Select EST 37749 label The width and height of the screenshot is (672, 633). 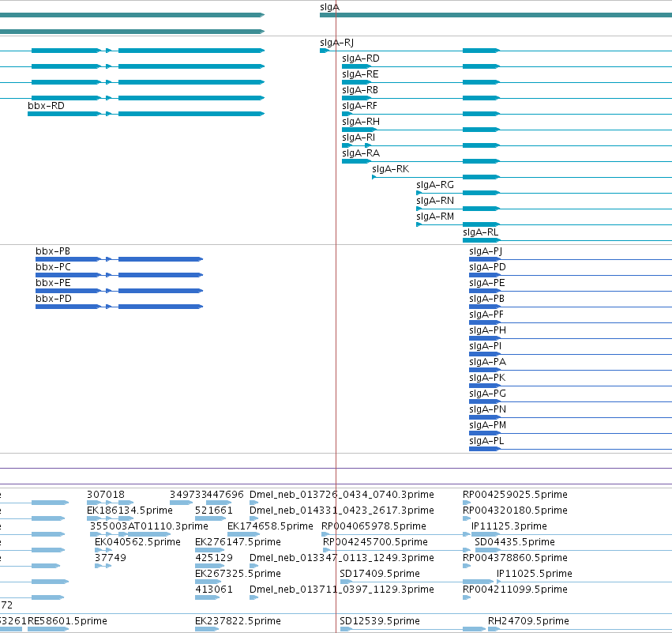pos(110,559)
